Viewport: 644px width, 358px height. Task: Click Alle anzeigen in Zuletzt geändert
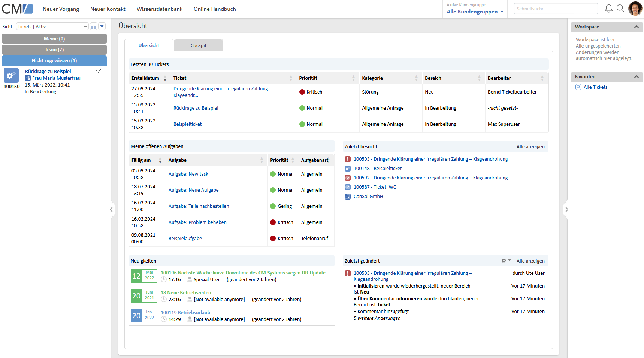pos(530,261)
